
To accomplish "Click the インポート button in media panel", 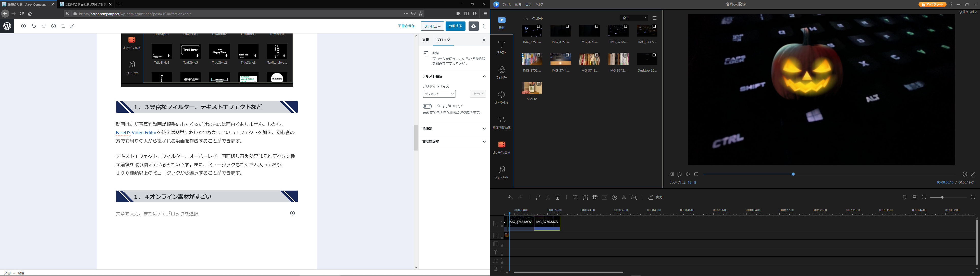I will [534, 18].
